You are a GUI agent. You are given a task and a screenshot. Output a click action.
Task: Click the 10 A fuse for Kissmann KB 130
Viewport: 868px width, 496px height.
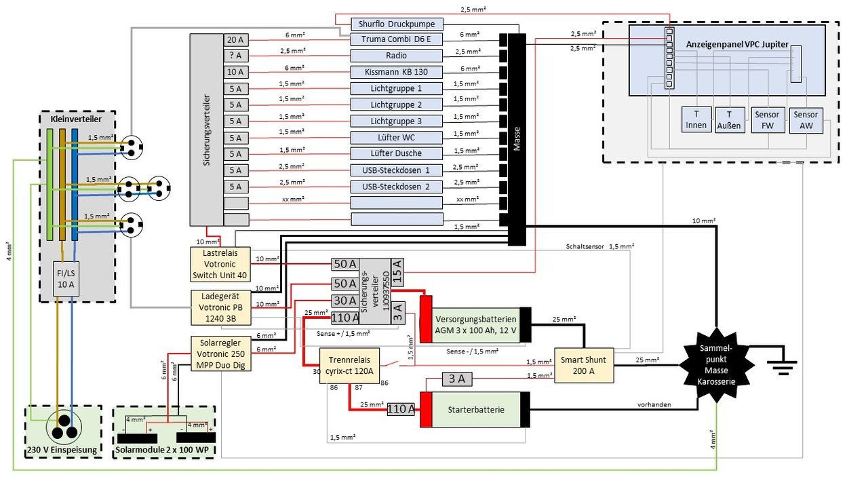click(x=236, y=72)
